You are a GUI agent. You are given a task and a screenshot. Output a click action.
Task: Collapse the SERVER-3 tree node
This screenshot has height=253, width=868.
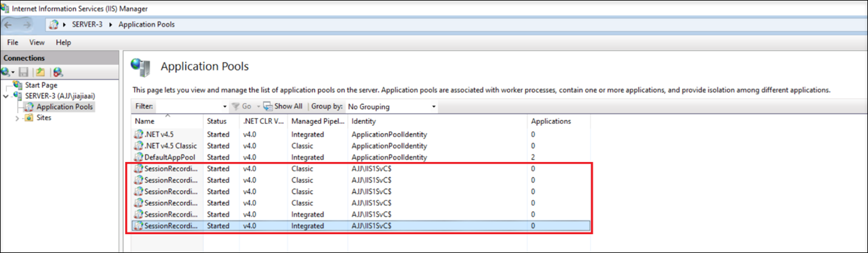[6, 96]
